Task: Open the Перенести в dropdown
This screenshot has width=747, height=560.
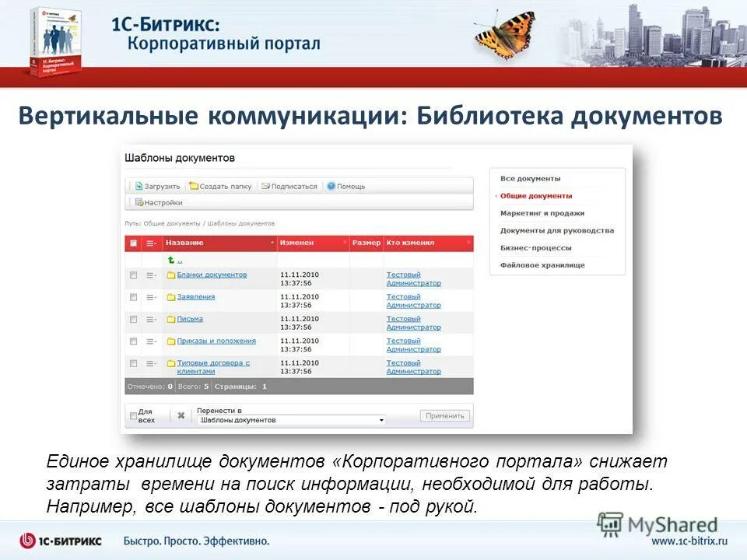Action: click(288, 418)
